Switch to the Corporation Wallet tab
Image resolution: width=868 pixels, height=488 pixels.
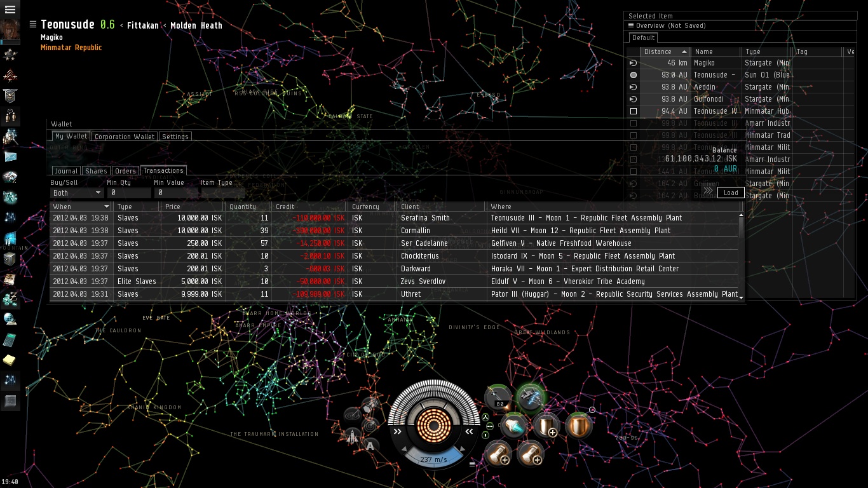click(125, 137)
